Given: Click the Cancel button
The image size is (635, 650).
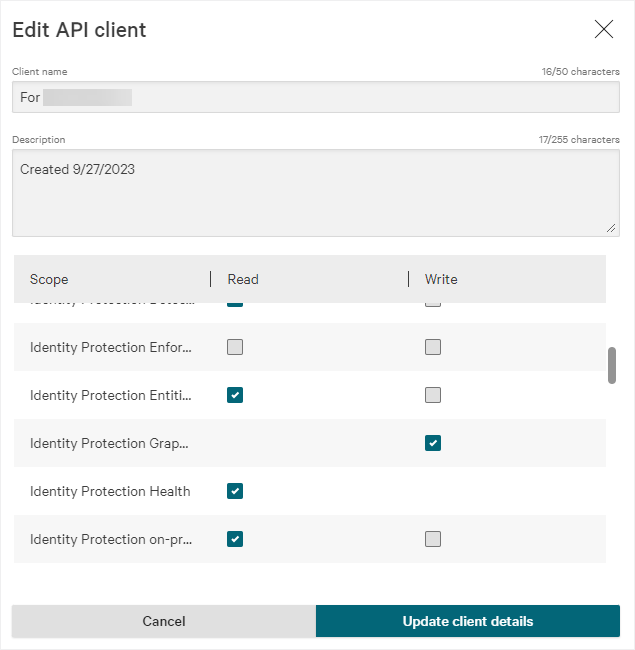Looking at the screenshot, I should click(x=164, y=621).
